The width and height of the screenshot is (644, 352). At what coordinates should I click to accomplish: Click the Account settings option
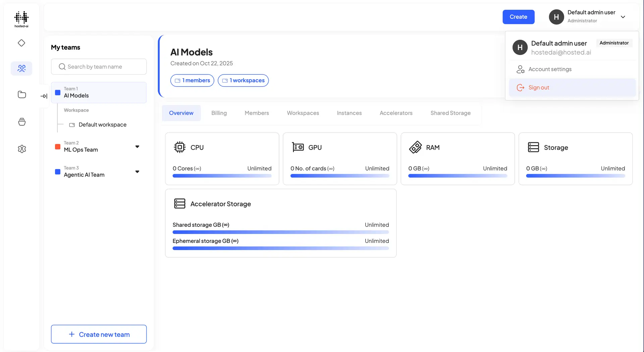[549, 69]
